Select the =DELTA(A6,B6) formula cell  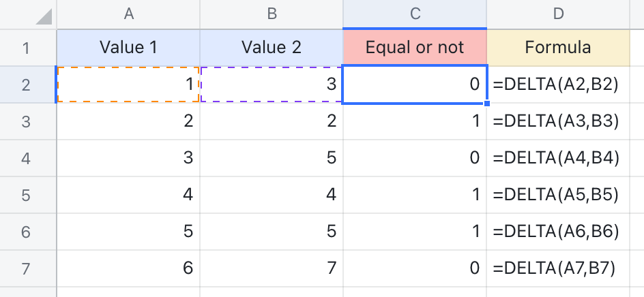pyautogui.click(x=558, y=232)
